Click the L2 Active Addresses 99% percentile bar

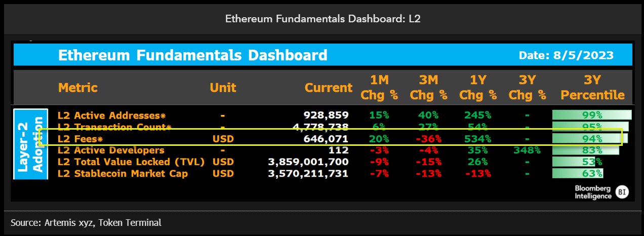[592, 115]
